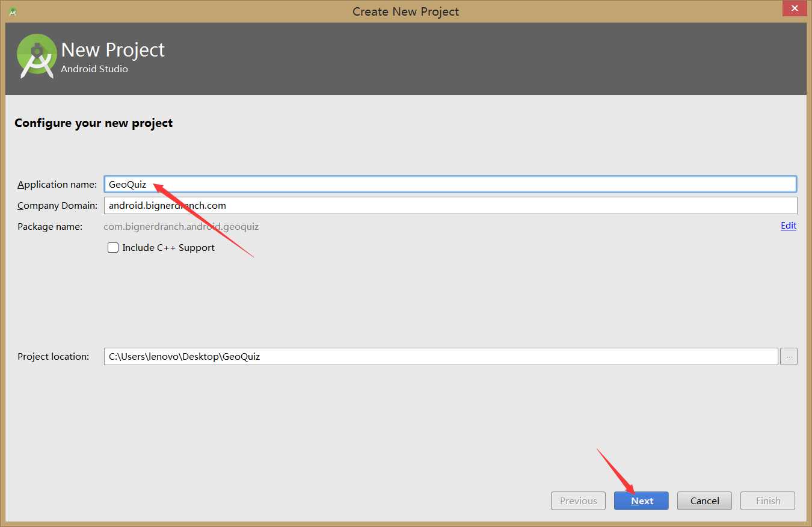Click the 'New Project' header title
Viewport: 812px width, 527px height.
pyautogui.click(x=113, y=50)
